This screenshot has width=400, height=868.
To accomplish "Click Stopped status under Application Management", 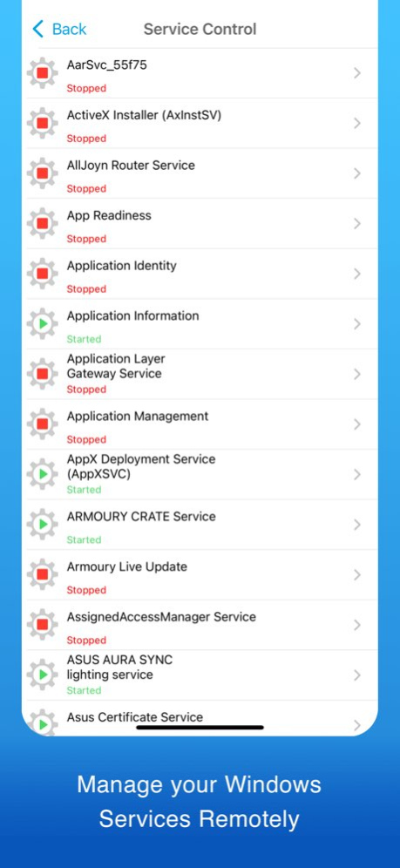I will click(86, 439).
